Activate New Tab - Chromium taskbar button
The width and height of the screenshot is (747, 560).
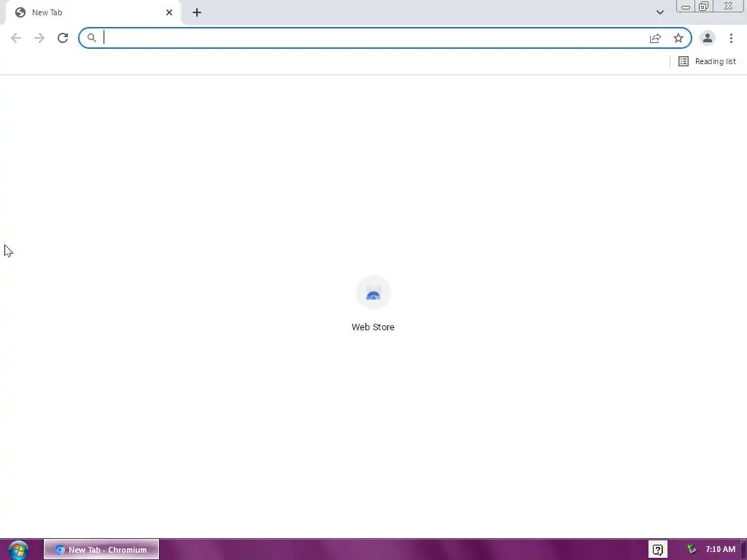[x=101, y=550]
